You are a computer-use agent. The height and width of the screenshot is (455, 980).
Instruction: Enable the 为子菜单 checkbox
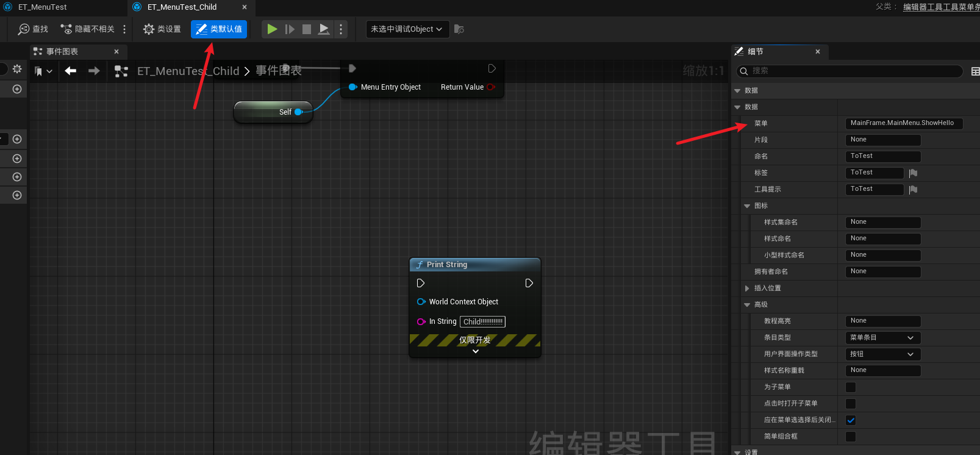pyautogui.click(x=851, y=387)
